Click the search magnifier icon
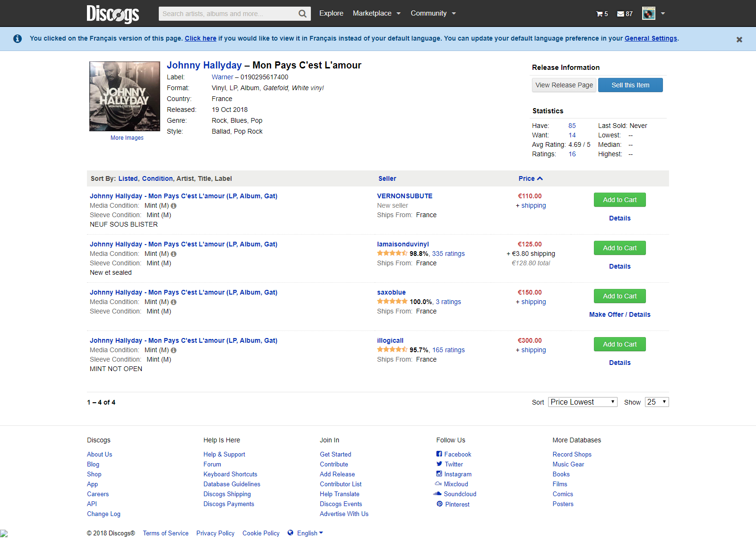 tap(302, 14)
